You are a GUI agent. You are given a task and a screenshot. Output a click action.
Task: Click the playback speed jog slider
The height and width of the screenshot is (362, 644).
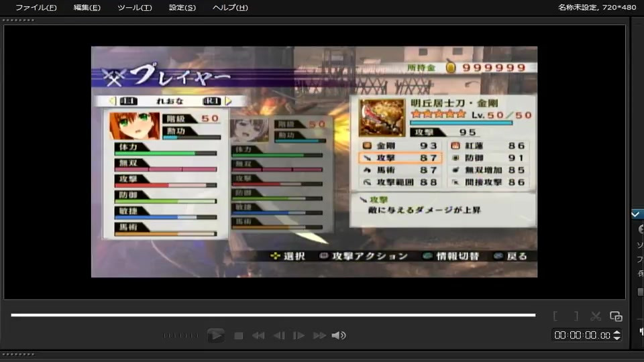point(180,336)
